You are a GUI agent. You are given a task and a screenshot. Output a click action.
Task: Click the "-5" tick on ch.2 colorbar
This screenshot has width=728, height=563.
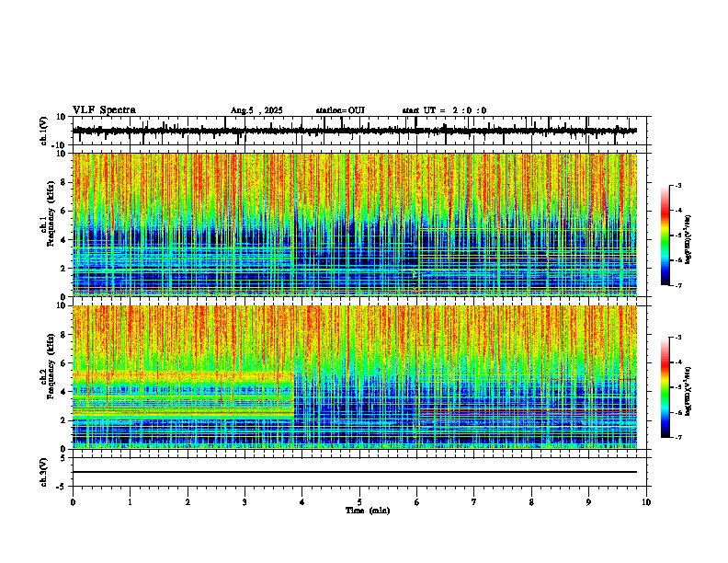[678, 387]
